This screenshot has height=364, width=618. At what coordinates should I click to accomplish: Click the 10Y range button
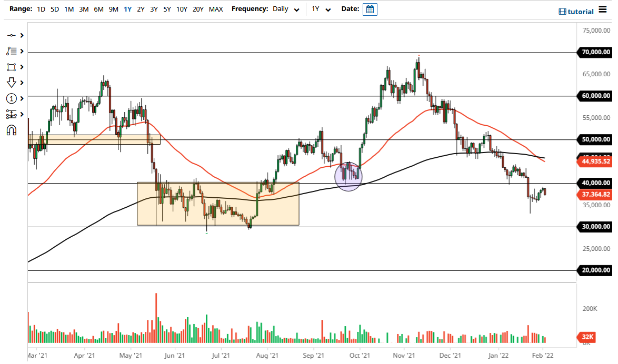tap(182, 9)
